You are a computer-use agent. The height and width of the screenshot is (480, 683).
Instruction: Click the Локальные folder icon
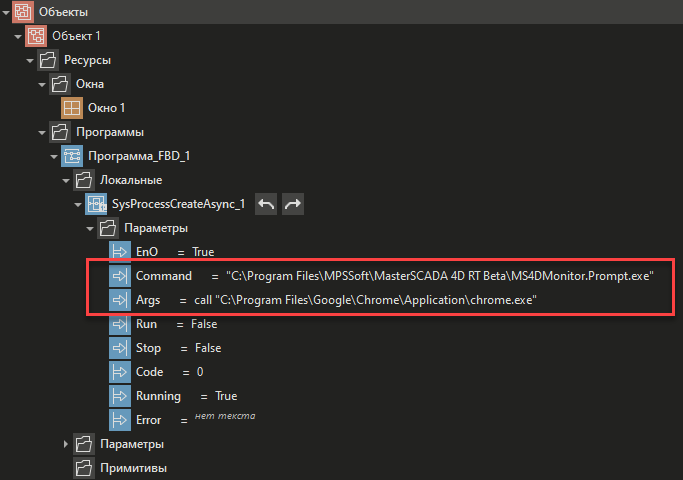click(84, 180)
